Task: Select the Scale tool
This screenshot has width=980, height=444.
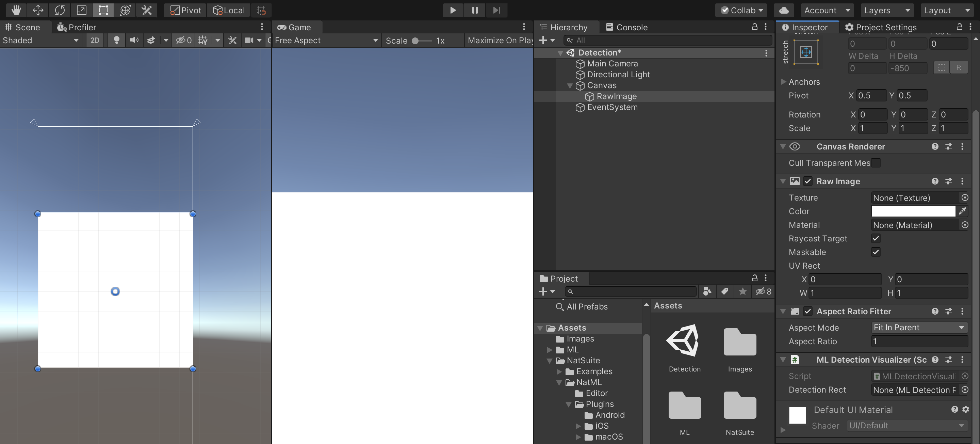Action: [x=81, y=10]
